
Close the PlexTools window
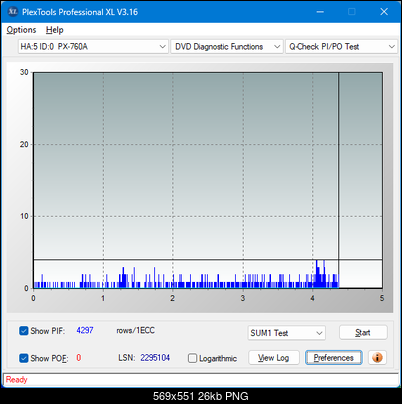tap(384, 12)
